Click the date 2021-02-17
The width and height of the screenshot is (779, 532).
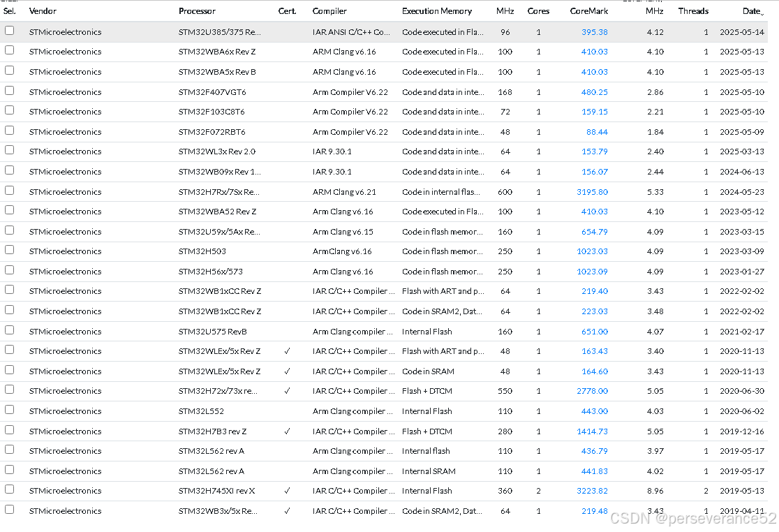pos(742,332)
